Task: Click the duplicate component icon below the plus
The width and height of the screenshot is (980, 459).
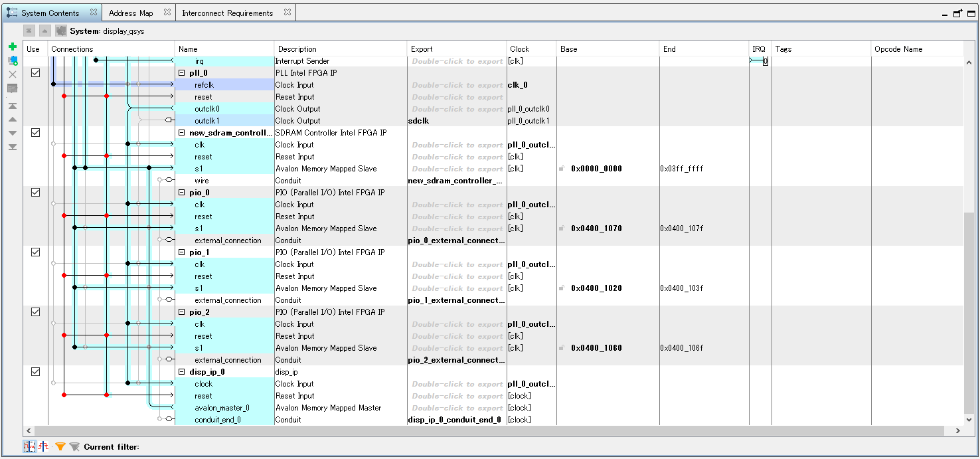Action: click(12, 60)
